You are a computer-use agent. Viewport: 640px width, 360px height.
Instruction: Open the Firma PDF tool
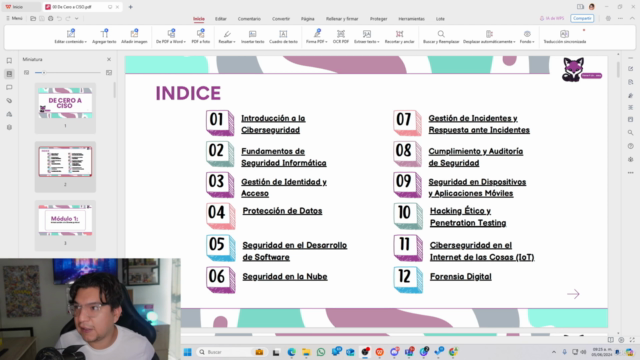316,36
